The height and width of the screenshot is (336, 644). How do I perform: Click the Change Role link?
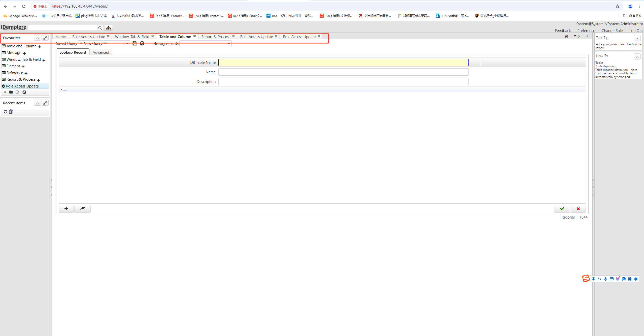pos(612,31)
